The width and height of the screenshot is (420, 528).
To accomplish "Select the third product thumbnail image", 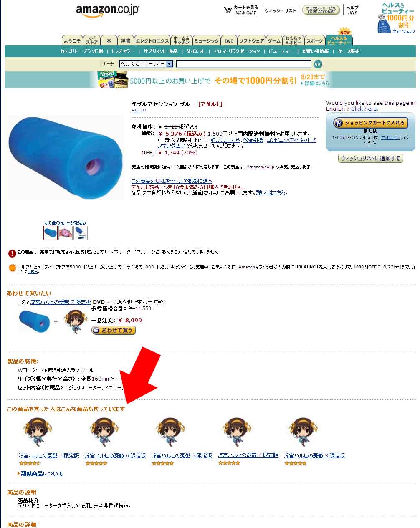I will point(81,233).
